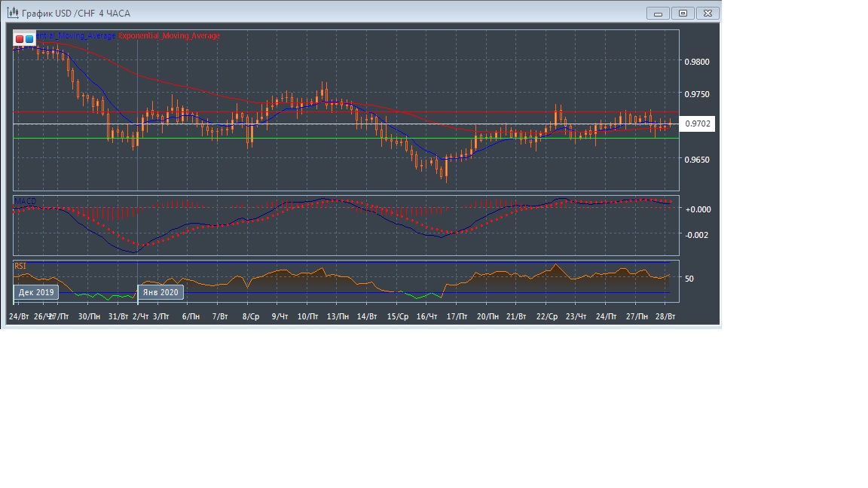Select the red Exponential_Moving_Average legend label
This screenshot has height=488, width=868.
point(170,35)
